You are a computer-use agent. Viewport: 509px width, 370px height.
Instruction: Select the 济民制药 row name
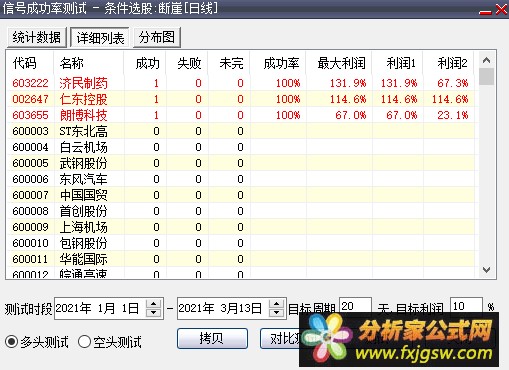(83, 83)
